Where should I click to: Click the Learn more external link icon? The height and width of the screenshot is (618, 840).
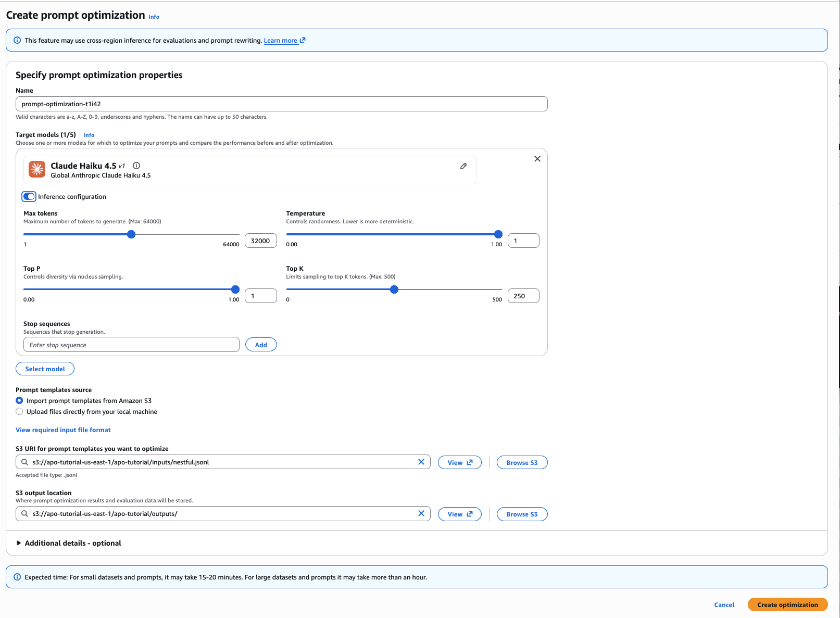click(x=303, y=40)
